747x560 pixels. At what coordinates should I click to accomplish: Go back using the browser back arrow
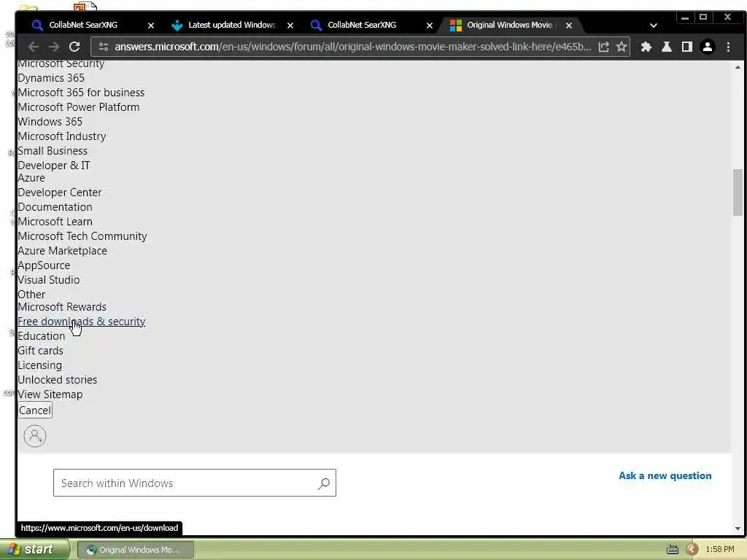34,47
